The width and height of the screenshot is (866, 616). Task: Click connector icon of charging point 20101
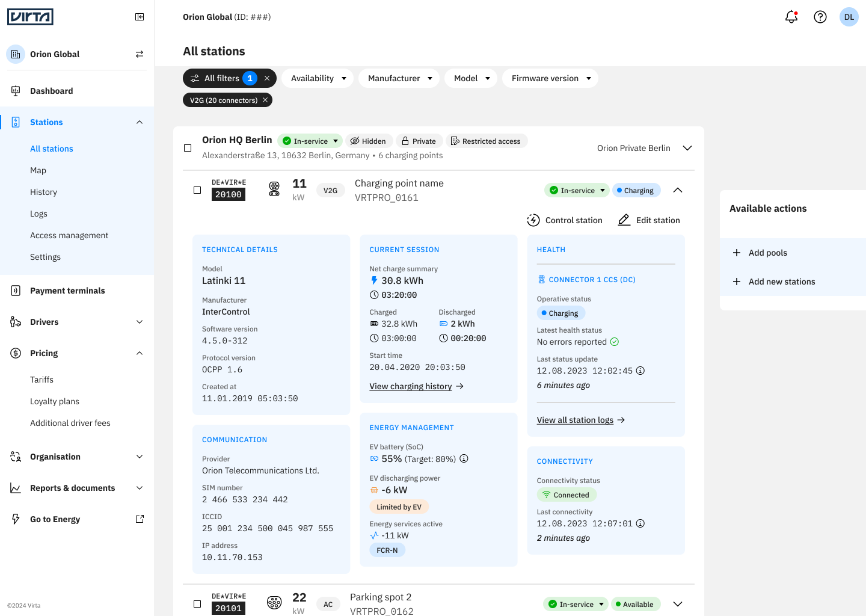[274, 603]
